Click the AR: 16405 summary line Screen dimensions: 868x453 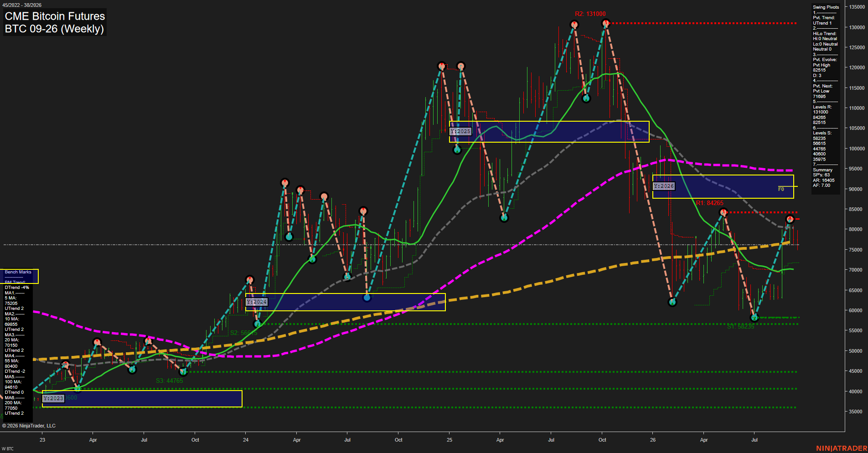(x=824, y=180)
